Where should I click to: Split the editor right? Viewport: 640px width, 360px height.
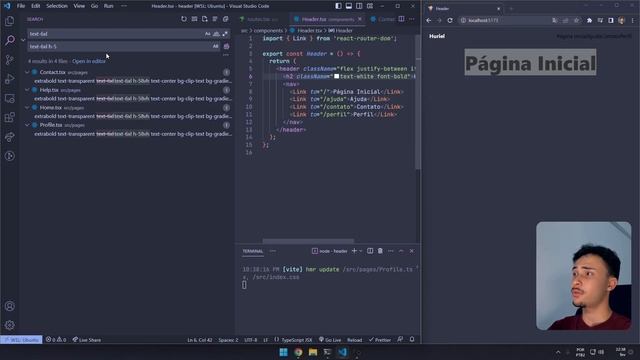[x=401, y=19]
